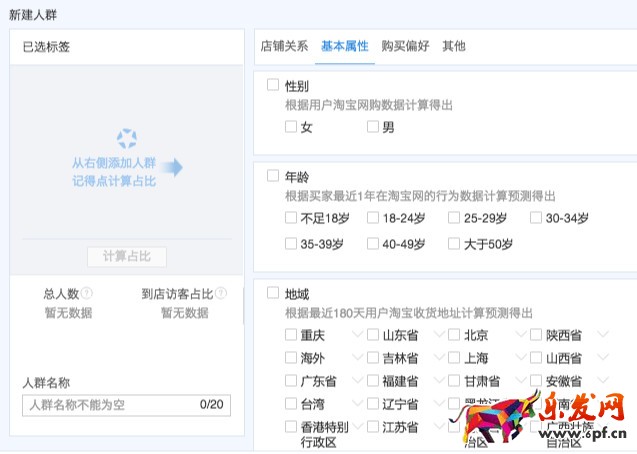Open the 购买偏好 tab

405,46
